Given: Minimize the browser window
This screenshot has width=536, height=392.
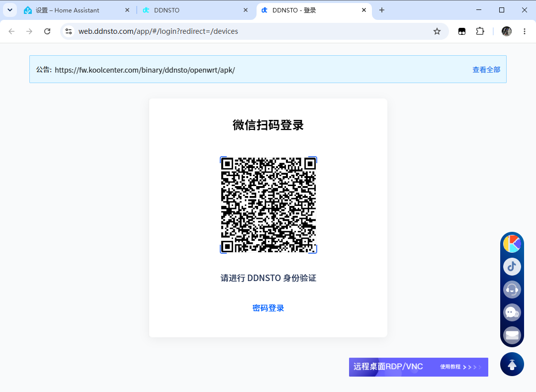Looking at the screenshot, I should coord(478,10).
